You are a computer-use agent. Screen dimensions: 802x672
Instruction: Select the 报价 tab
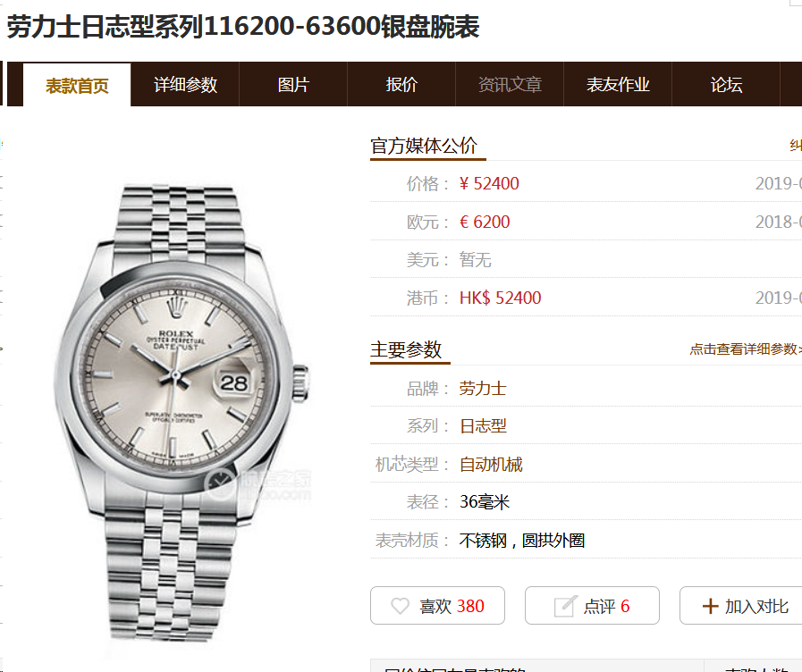pyautogui.click(x=401, y=84)
